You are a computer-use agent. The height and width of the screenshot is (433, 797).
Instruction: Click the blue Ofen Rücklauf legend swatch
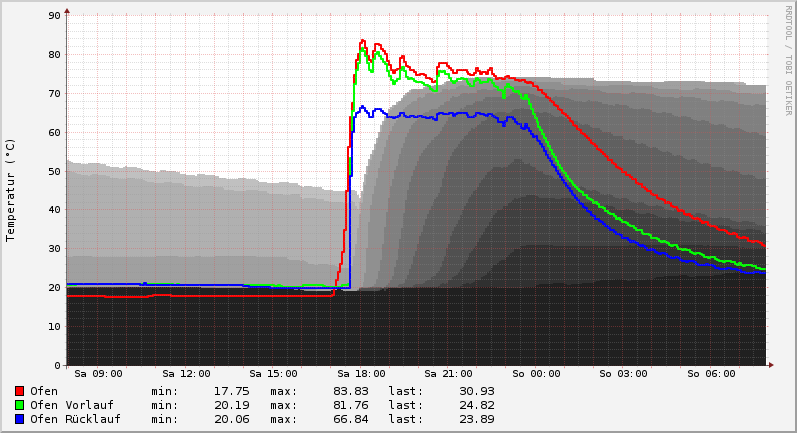pyautogui.click(x=19, y=419)
